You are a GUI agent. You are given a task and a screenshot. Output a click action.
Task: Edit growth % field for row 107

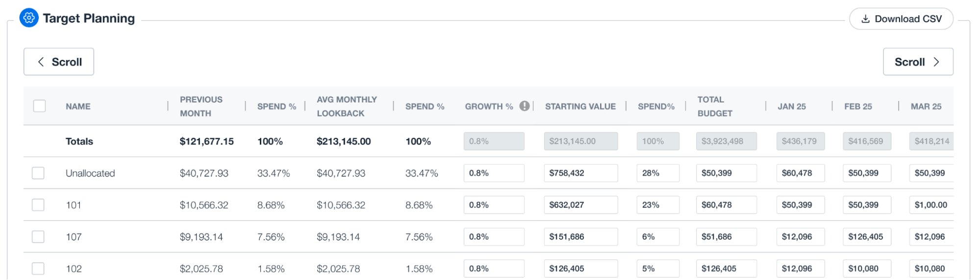(x=494, y=237)
